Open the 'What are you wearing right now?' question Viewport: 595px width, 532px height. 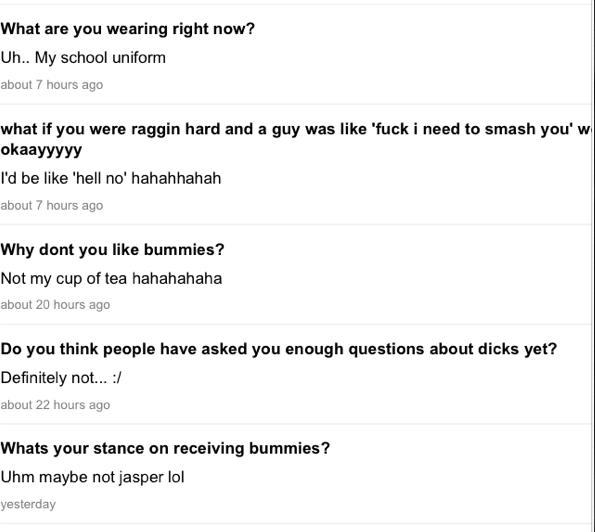click(x=128, y=29)
